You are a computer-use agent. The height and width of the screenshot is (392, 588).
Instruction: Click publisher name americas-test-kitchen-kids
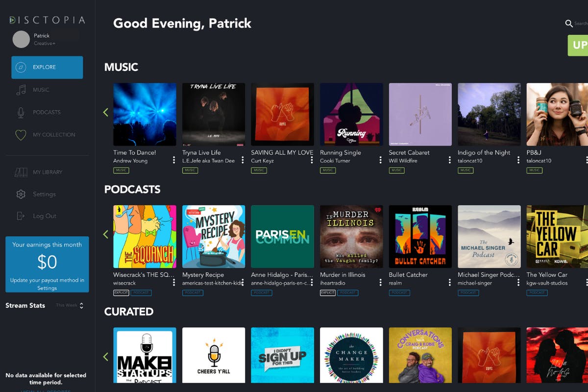pos(213,283)
